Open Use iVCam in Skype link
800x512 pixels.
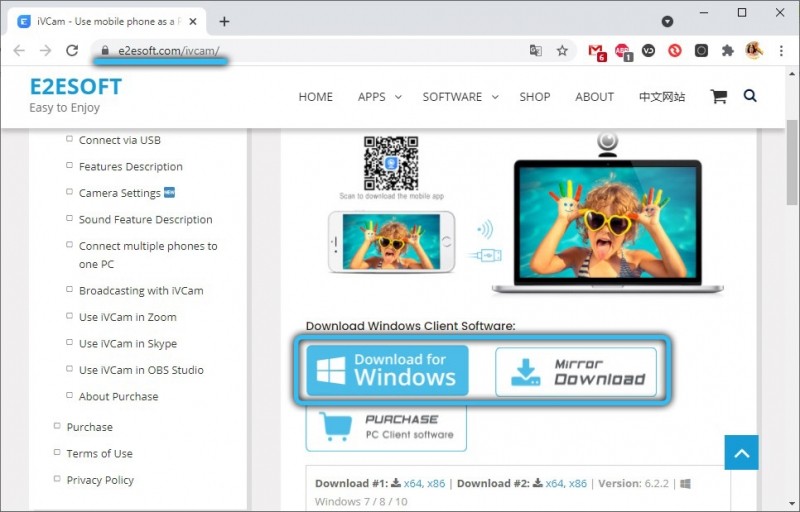[x=128, y=344]
